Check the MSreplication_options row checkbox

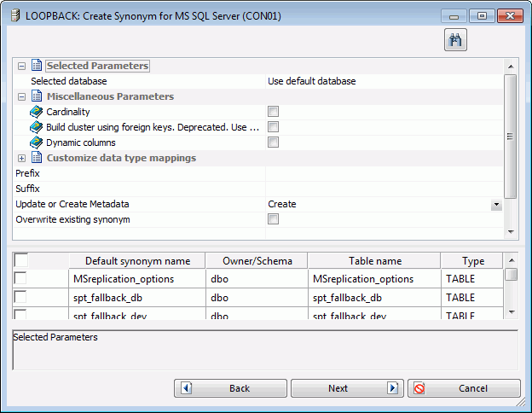pos(20,278)
